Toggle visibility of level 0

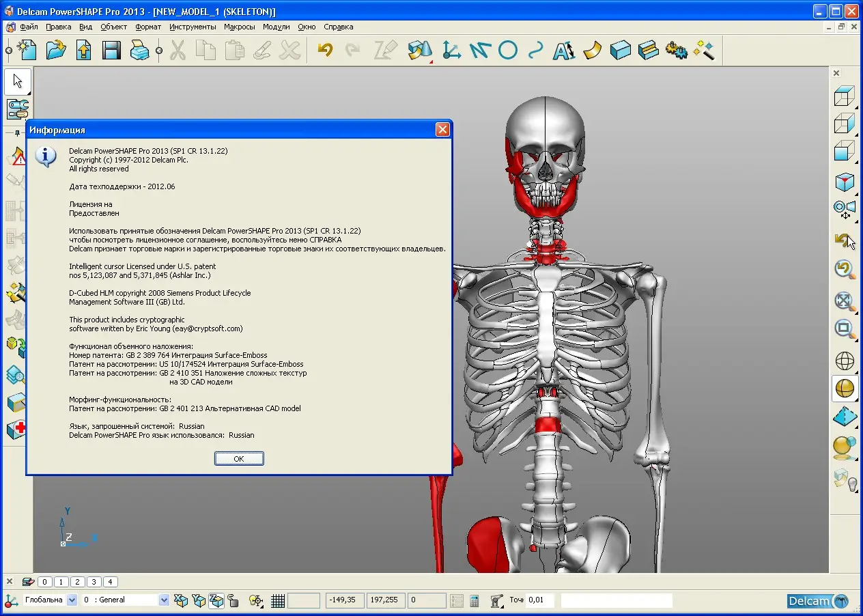(45, 582)
